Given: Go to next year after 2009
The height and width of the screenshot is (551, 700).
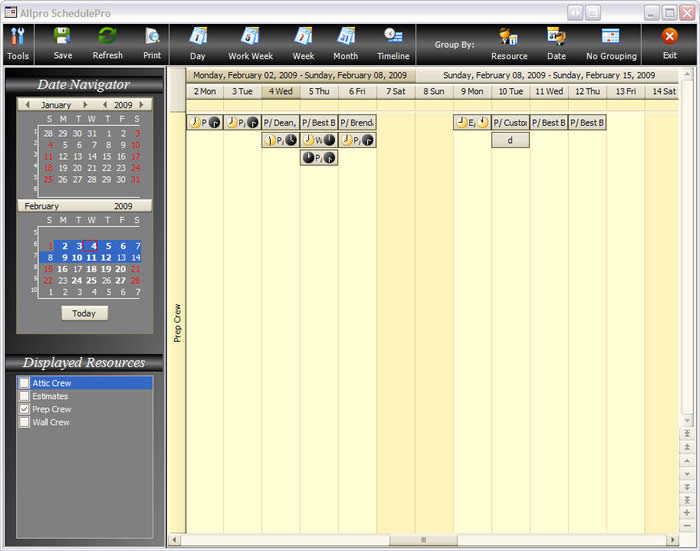Looking at the screenshot, I should [x=142, y=104].
